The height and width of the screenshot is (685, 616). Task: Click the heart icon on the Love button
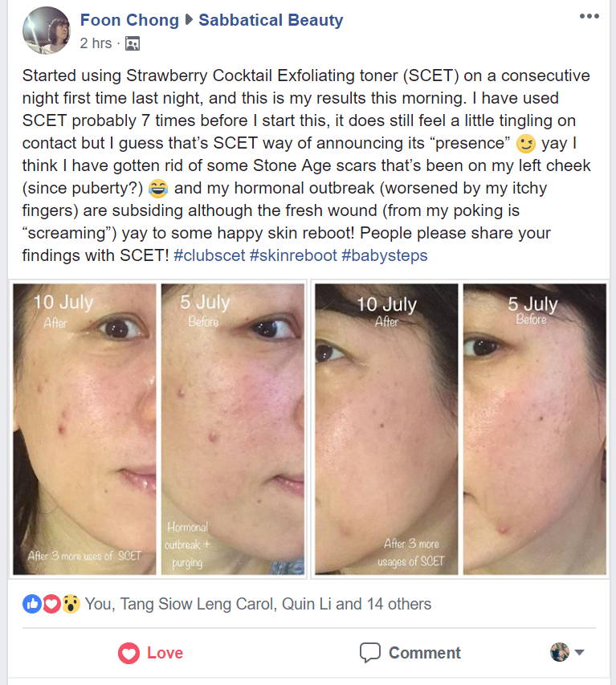tap(129, 653)
